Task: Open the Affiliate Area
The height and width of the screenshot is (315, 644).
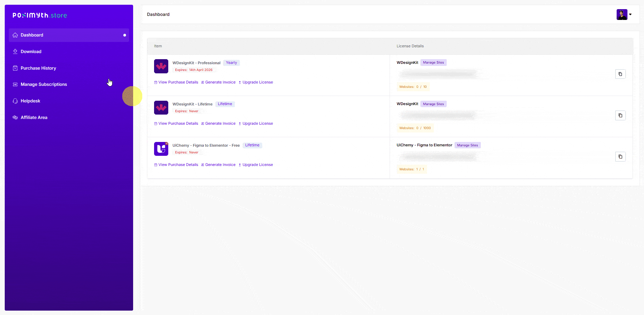Action: point(69,118)
